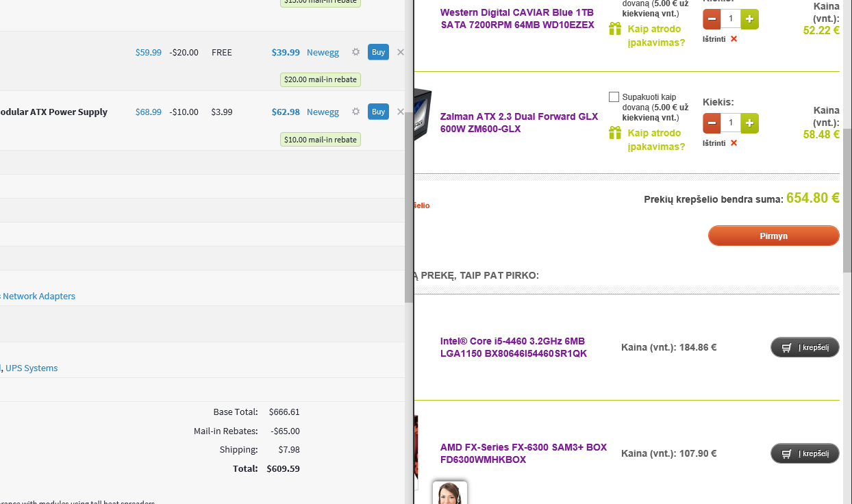Open Zalman ATX 2.3 Dual Forward GLX link
This screenshot has width=852, height=504.
[x=519, y=123]
